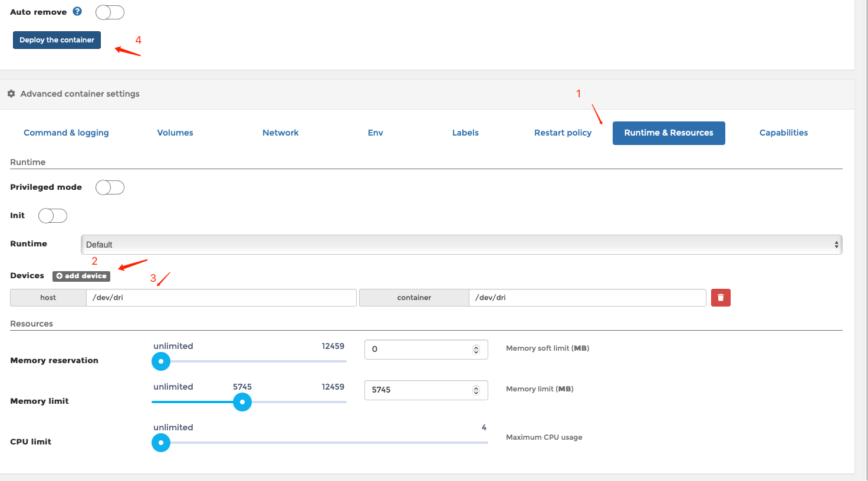Turn on the Init toggle

[x=52, y=216]
